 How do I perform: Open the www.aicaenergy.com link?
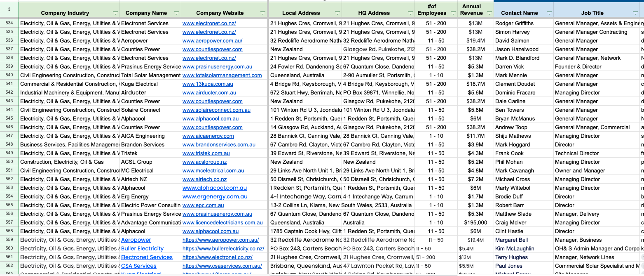click(208, 136)
